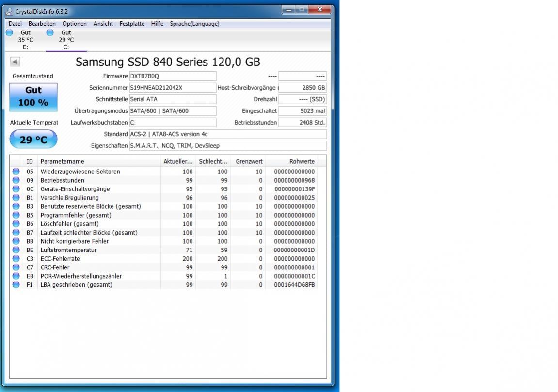The height and width of the screenshot is (392, 558).
Task: Sort by the Parametername column header
Action: [x=98, y=161]
